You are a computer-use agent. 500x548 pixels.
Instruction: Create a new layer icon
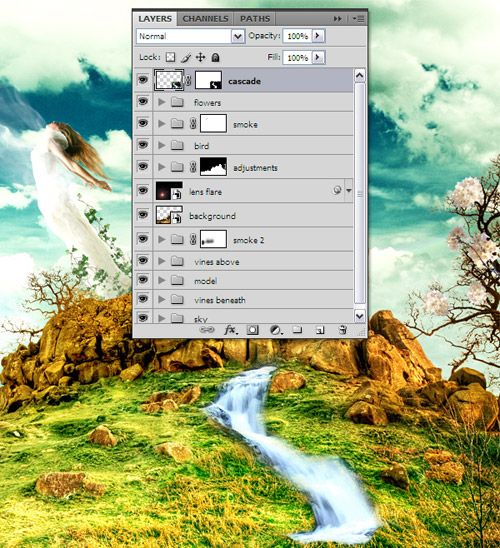(x=320, y=330)
